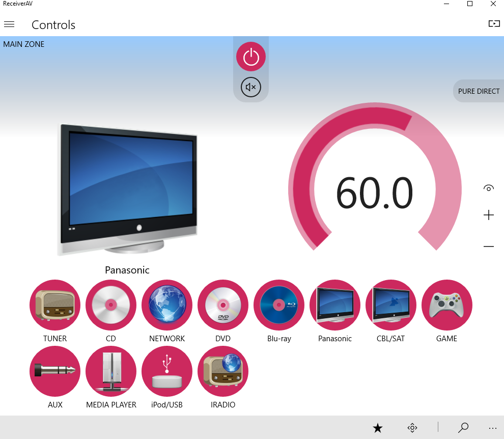Increase volume with the plus button
Viewport: 504px width, 439px height.
[489, 215]
